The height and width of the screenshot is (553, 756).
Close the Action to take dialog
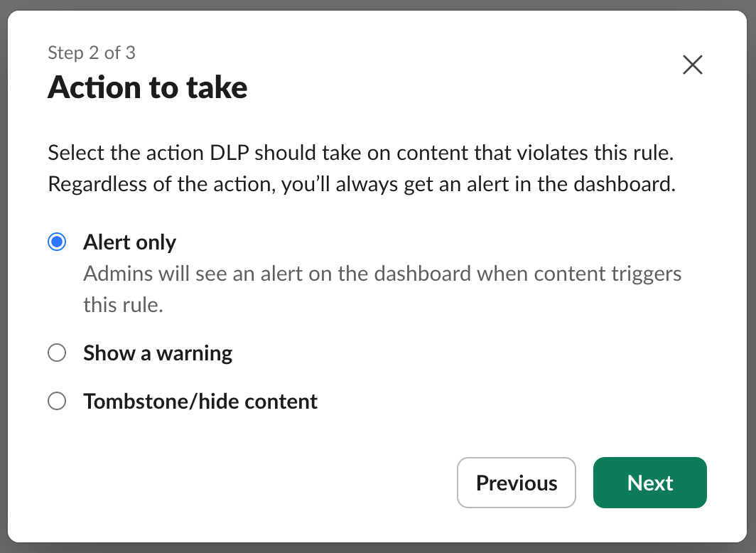(x=692, y=65)
